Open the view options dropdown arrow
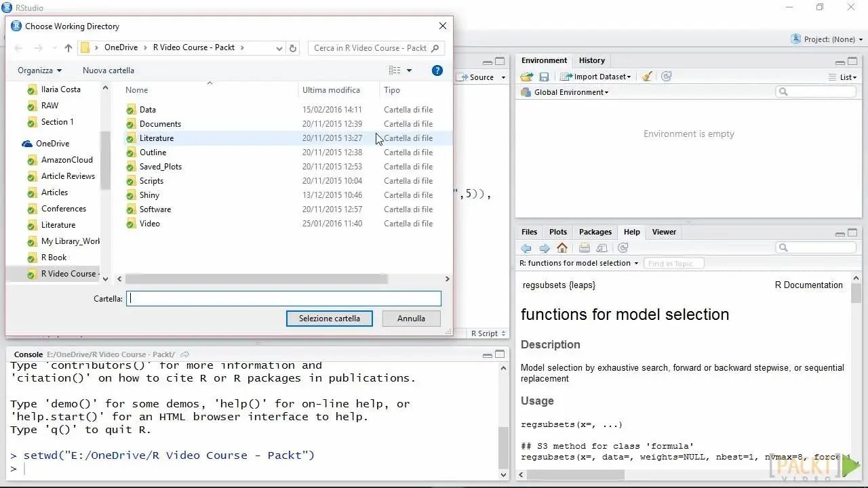 click(x=409, y=70)
